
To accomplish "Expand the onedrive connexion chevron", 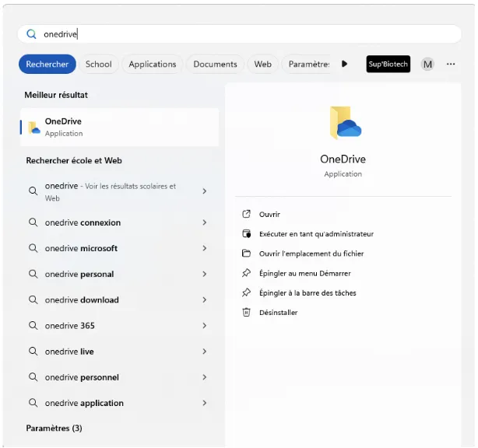I will click(x=205, y=222).
